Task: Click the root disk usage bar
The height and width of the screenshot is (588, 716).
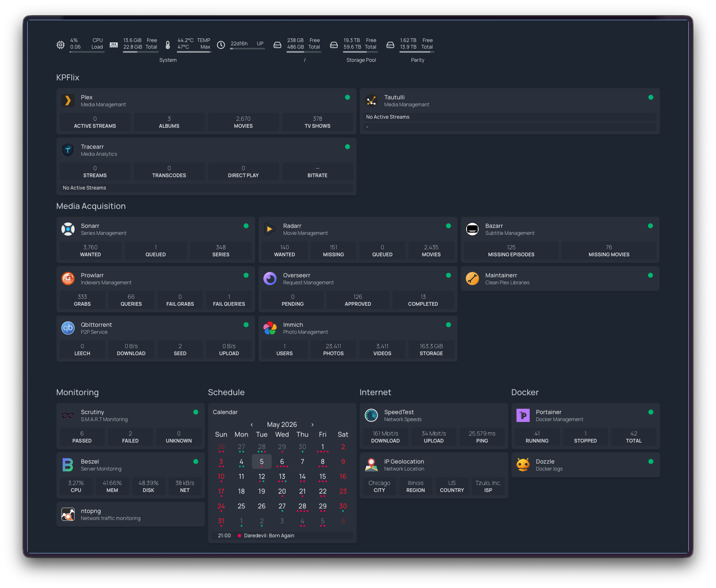Action: tap(304, 52)
